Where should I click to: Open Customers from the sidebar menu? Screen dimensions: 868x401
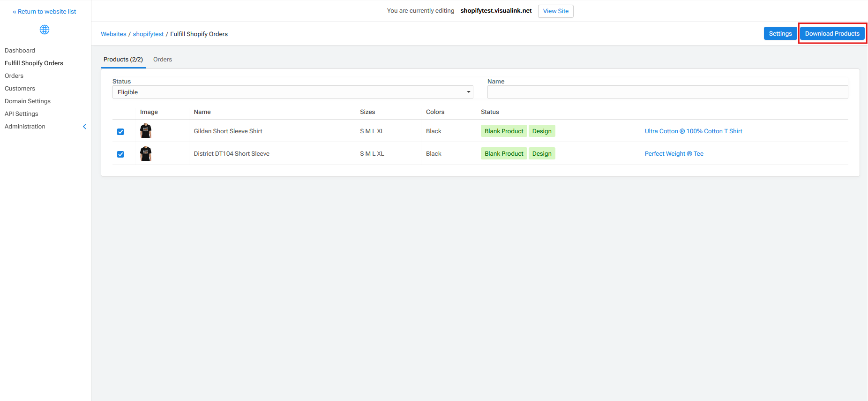point(20,89)
